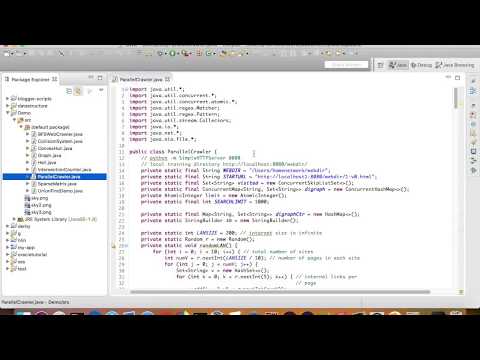Image resolution: width=480 pixels, height=360 pixels.
Task: Select the oracletutorial project
Action: point(32,254)
